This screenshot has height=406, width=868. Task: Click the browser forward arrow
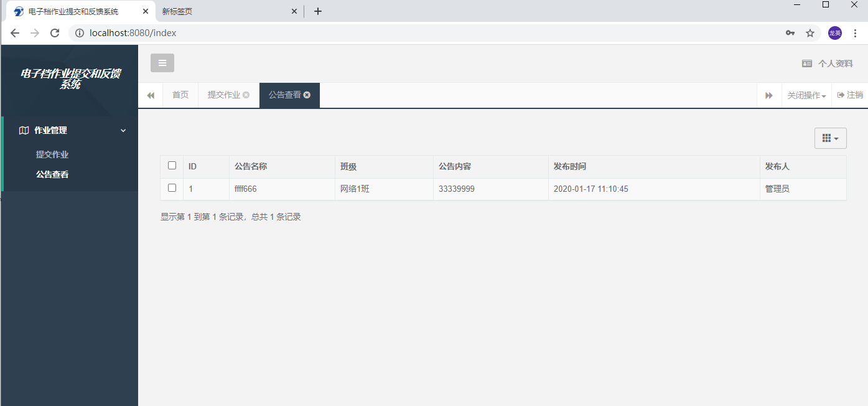(35, 33)
